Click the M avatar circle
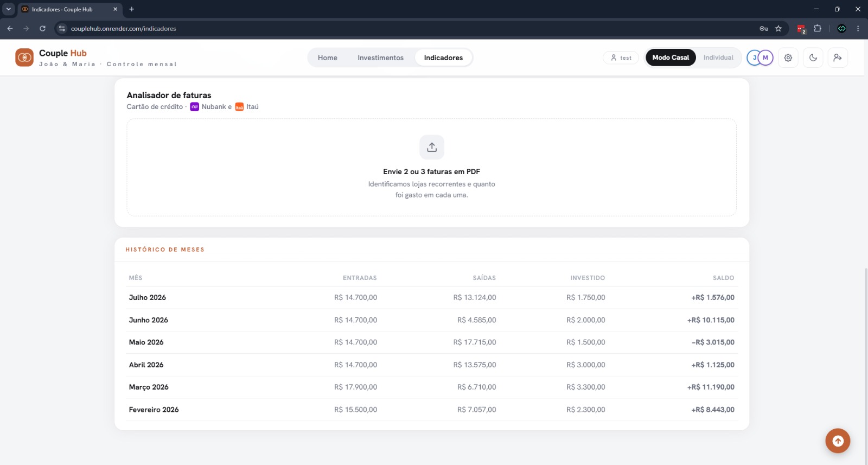 (x=766, y=58)
